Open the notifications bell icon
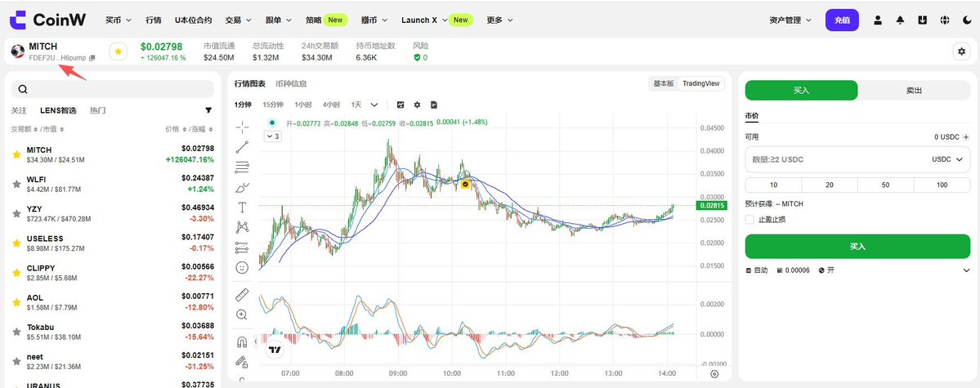The image size is (980, 388). click(900, 20)
